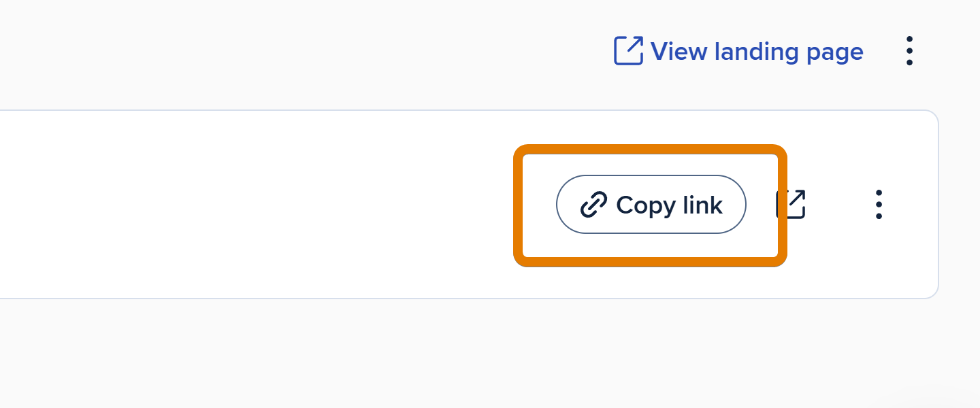The width and height of the screenshot is (980, 408).
Task: Click the Copy link button
Action: 651,205
